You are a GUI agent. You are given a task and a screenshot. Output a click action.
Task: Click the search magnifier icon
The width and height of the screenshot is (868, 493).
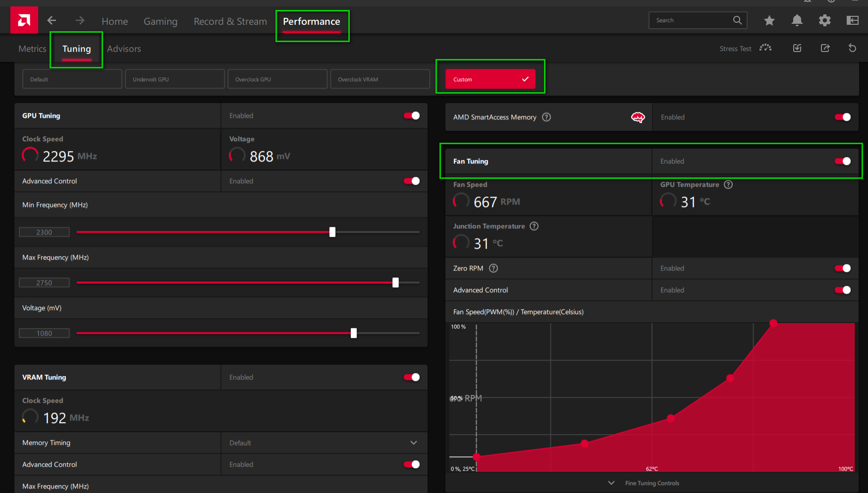point(737,20)
